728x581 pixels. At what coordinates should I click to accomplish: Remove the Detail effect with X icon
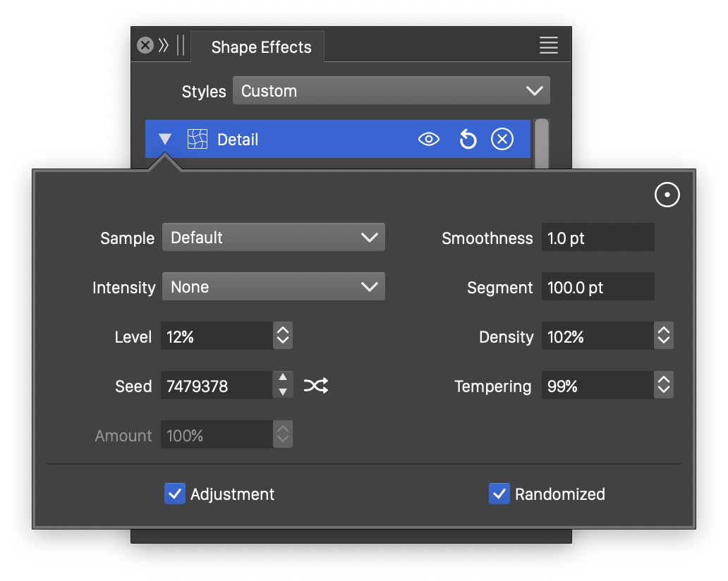tap(502, 140)
